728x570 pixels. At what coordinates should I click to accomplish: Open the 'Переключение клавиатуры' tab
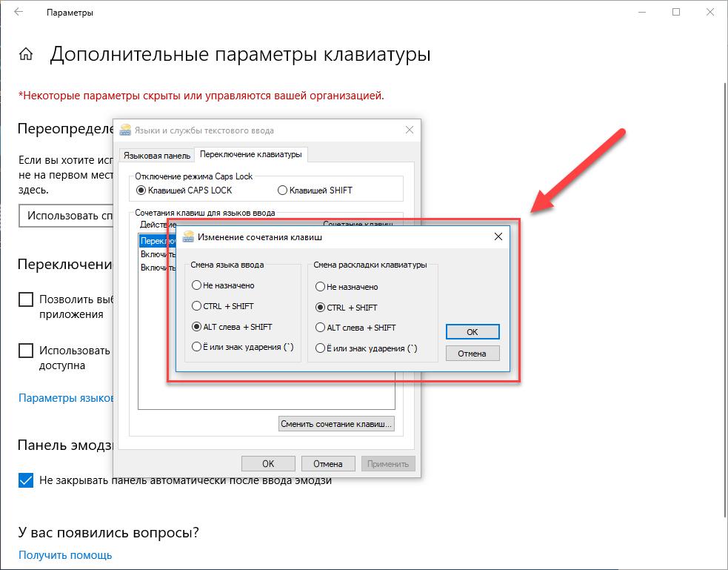[251, 154]
